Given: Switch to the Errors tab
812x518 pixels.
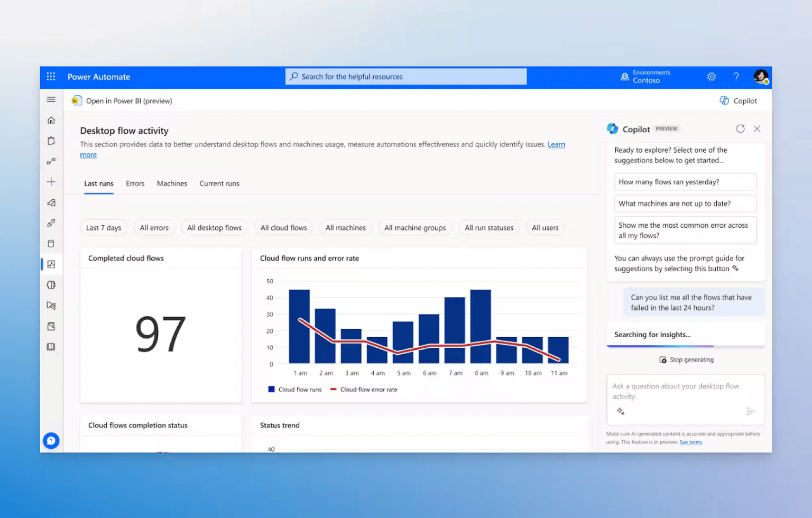Looking at the screenshot, I should [135, 183].
